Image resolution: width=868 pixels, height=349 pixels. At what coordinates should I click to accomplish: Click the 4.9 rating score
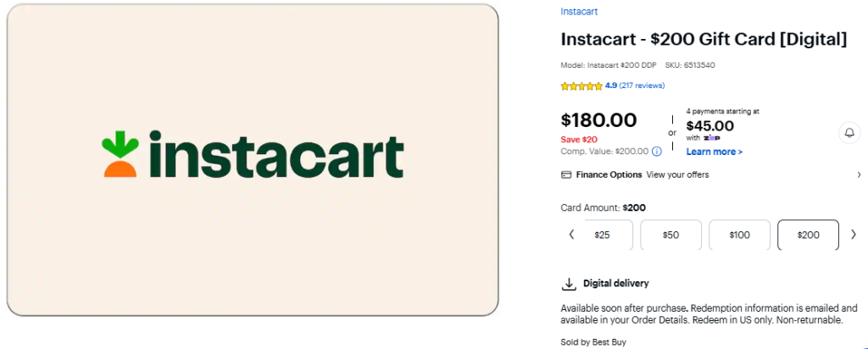[x=611, y=86]
